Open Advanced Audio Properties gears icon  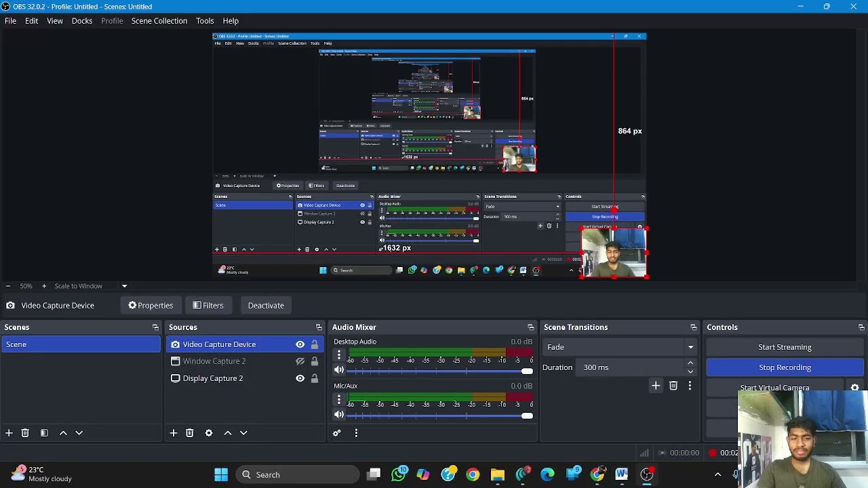pos(337,433)
